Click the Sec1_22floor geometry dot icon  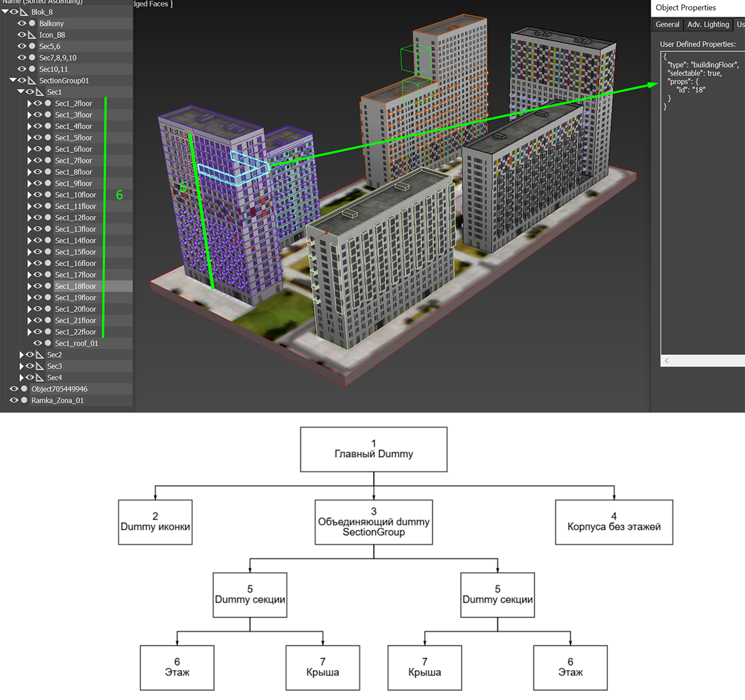point(48,332)
